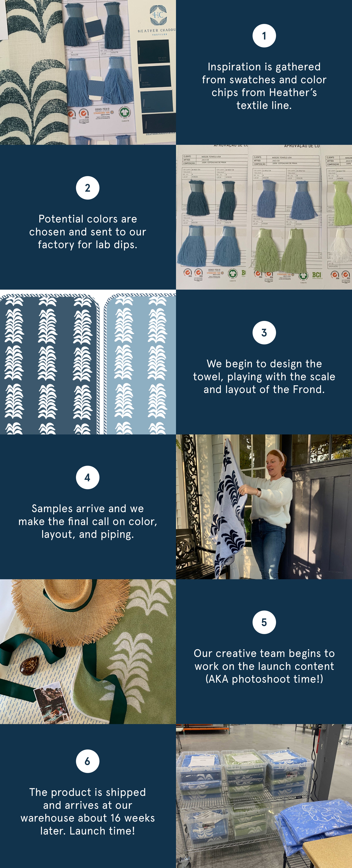
Task: Click the Heather Chadduck Textiles HC logo
Action: point(158,15)
